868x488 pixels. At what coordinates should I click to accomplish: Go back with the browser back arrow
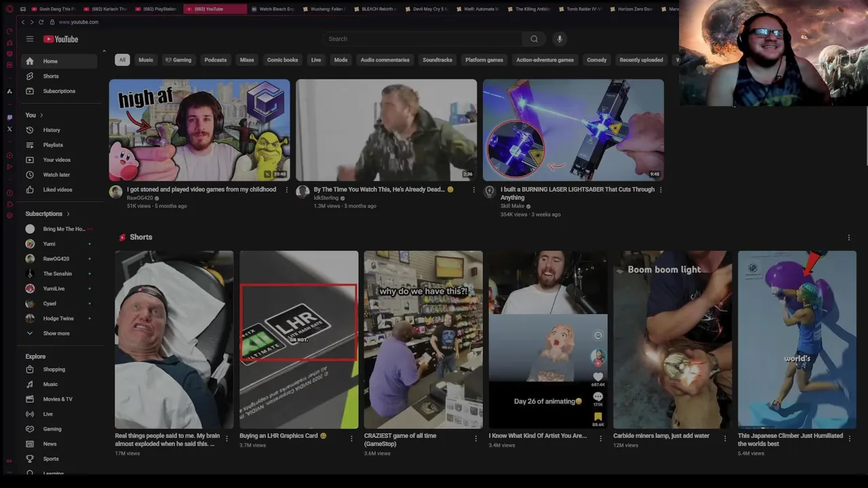pos(23,22)
